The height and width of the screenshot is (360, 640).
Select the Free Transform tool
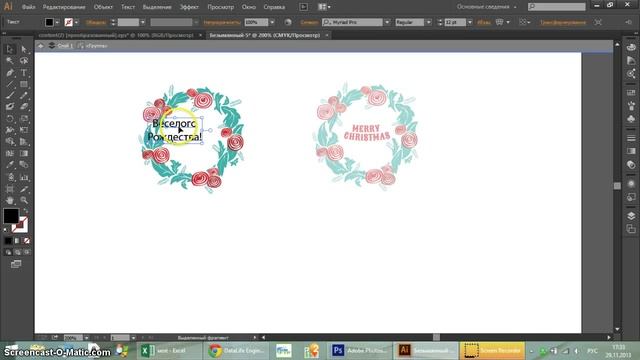(24, 130)
